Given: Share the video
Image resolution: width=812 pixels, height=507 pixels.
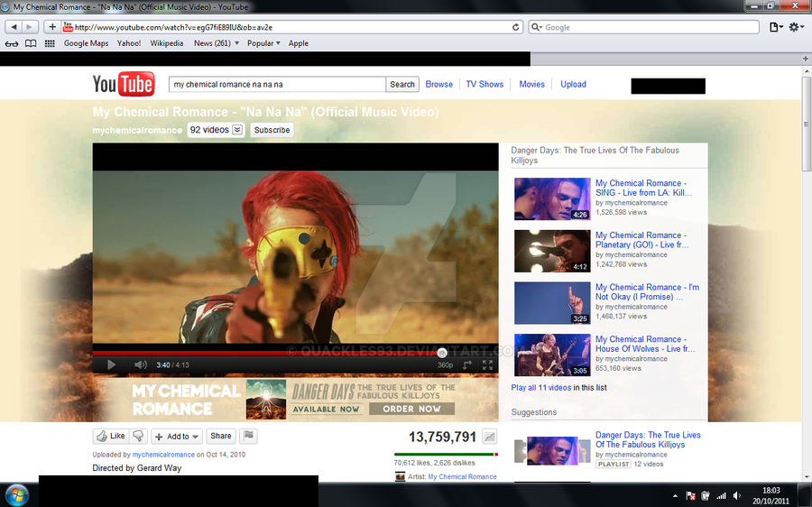Looking at the screenshot, I should click(221, 436).
